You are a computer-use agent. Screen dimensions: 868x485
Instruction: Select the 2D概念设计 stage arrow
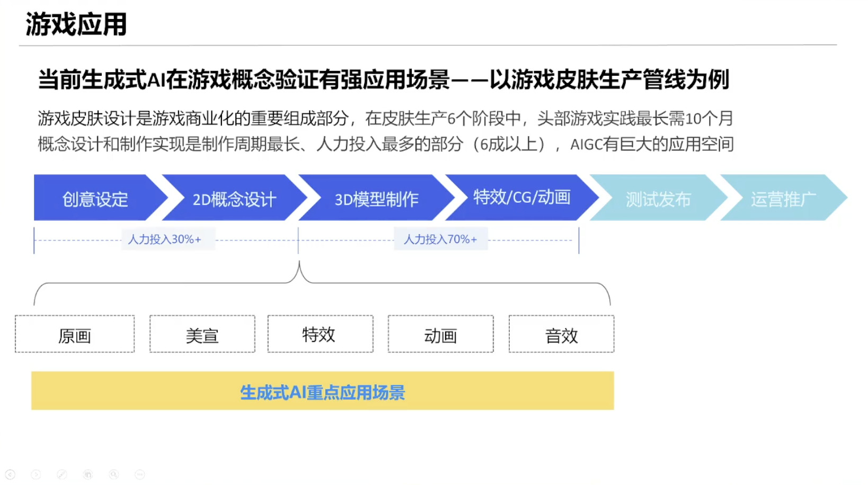pyautogui.click(x=234, y=199)
